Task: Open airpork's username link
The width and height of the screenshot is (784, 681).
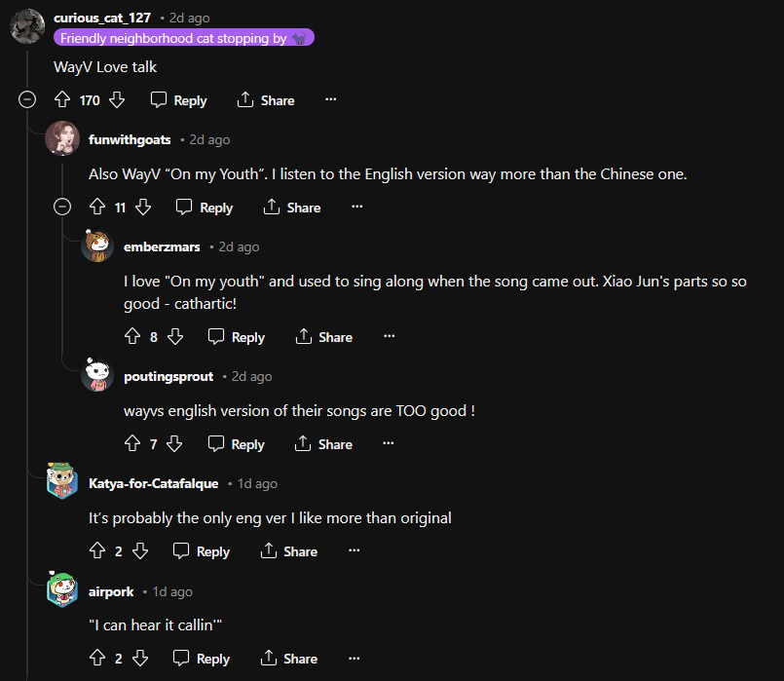Action: [111, 592]
